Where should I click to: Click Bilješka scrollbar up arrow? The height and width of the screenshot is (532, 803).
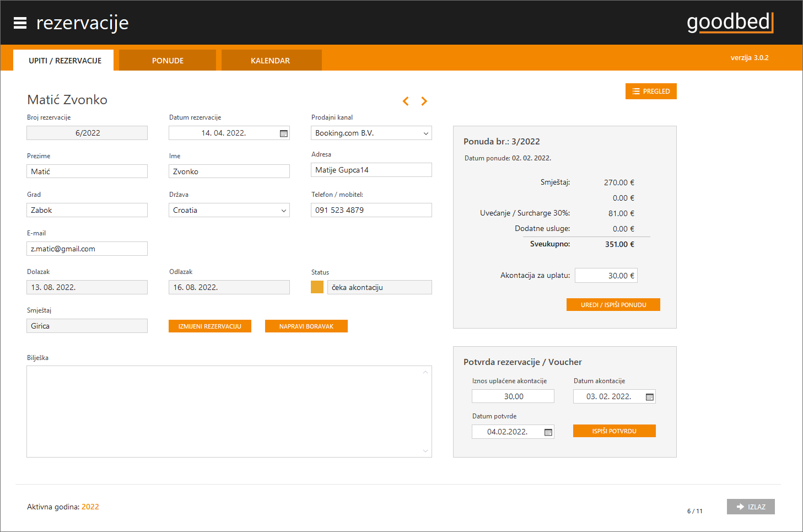[425, 372]
